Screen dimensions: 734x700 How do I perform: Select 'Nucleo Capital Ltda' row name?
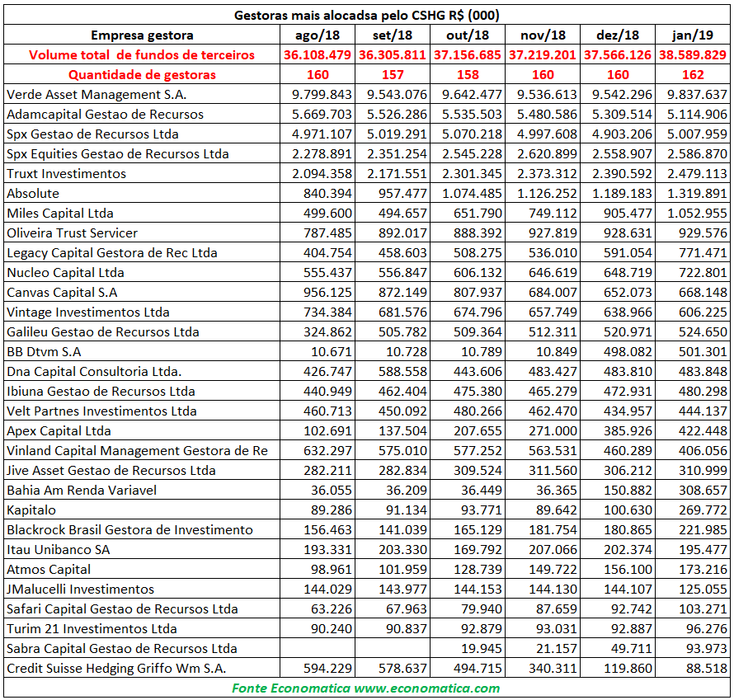(x=65, y=272)
